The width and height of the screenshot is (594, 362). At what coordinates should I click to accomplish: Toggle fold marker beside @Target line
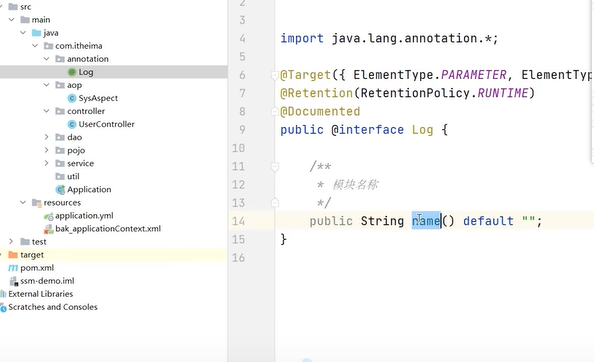point(275,75)
